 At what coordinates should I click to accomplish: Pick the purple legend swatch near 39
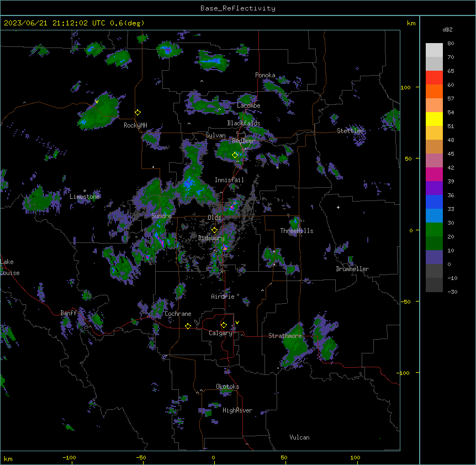pyautogui.click(x=434, y=188)
